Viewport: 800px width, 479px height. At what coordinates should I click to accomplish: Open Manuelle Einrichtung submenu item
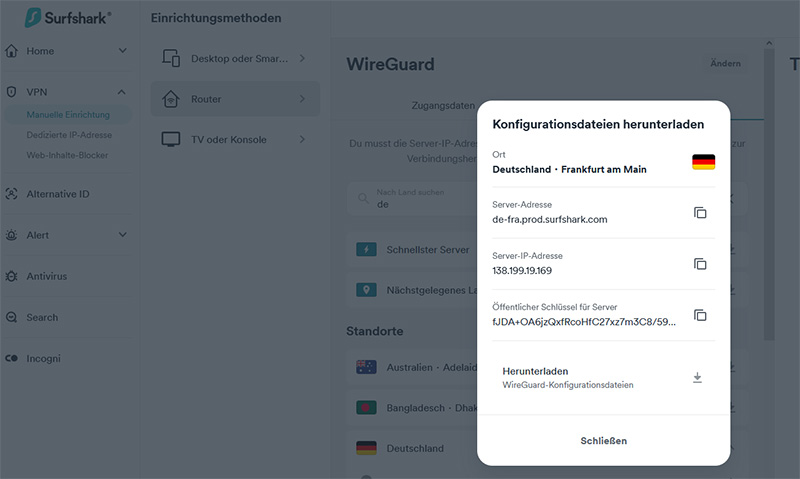tap(68, 115)
